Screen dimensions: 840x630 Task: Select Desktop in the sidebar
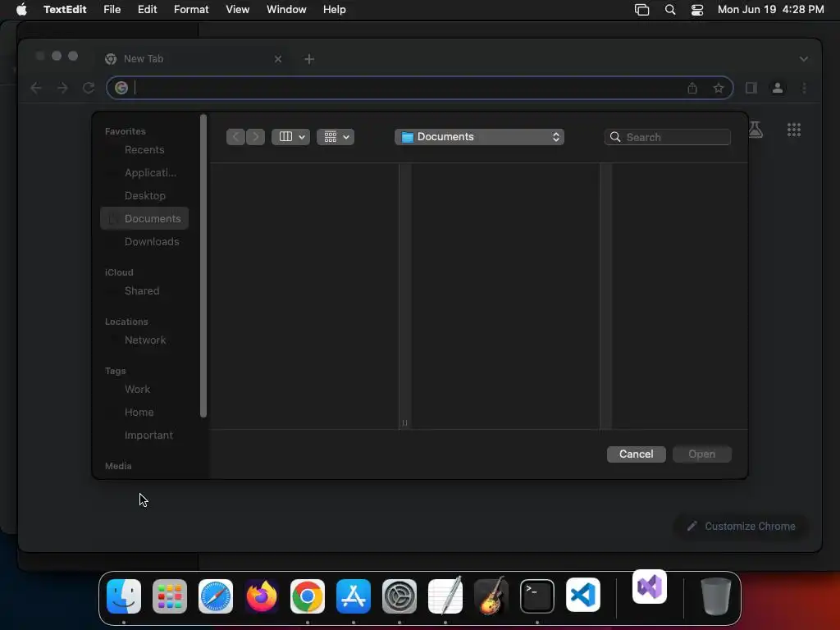pos(144,196)
